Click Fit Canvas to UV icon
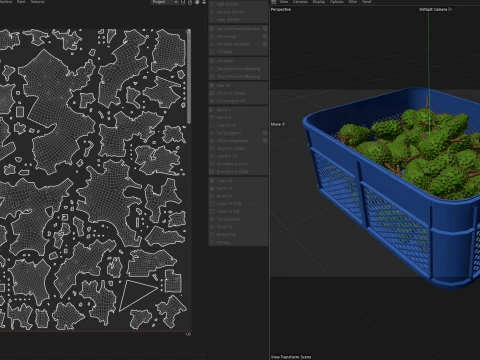 212,101
